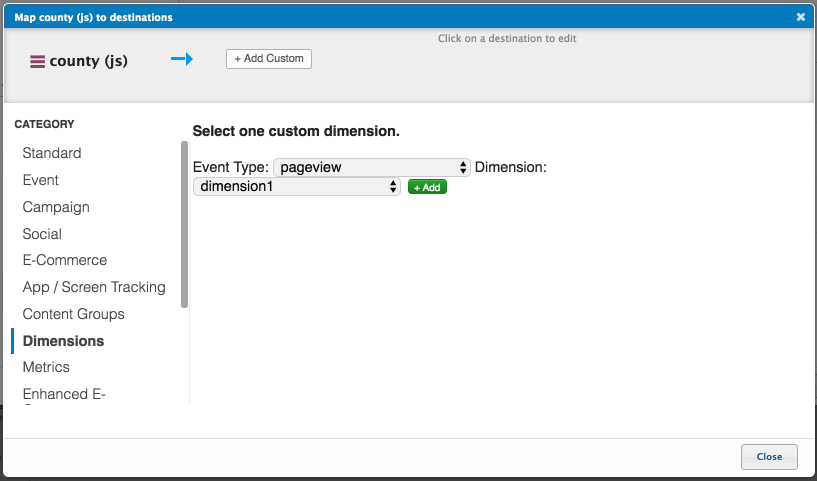Select the Standard category
The image size is (817, 481).
tap(52, 153)
